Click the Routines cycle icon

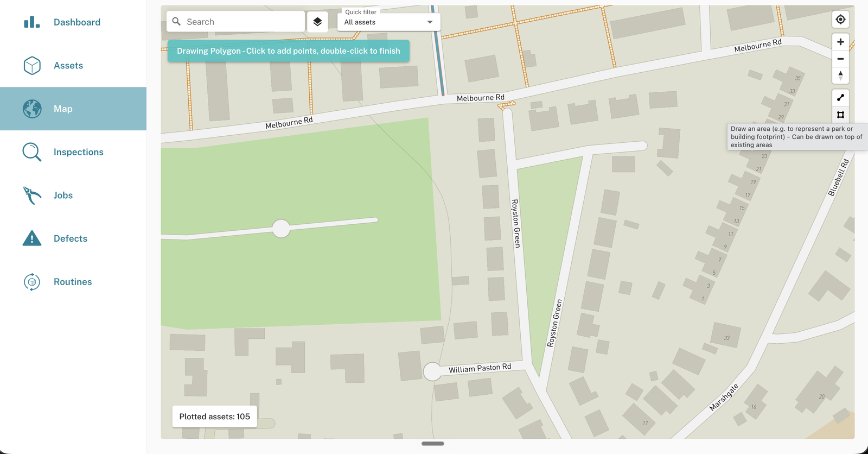coord(32,282)
